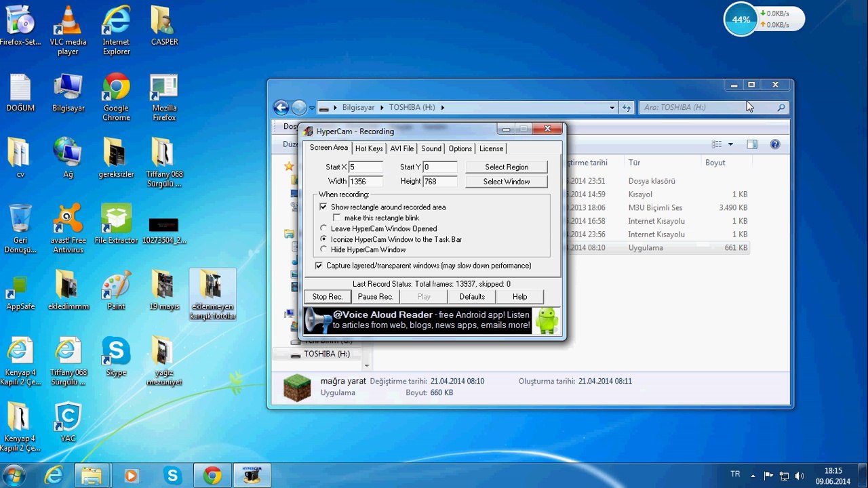Click the HyperCam taskbar button
This screenshot has width=868, height=488.
pyautogui.click(x=252, y=476)
